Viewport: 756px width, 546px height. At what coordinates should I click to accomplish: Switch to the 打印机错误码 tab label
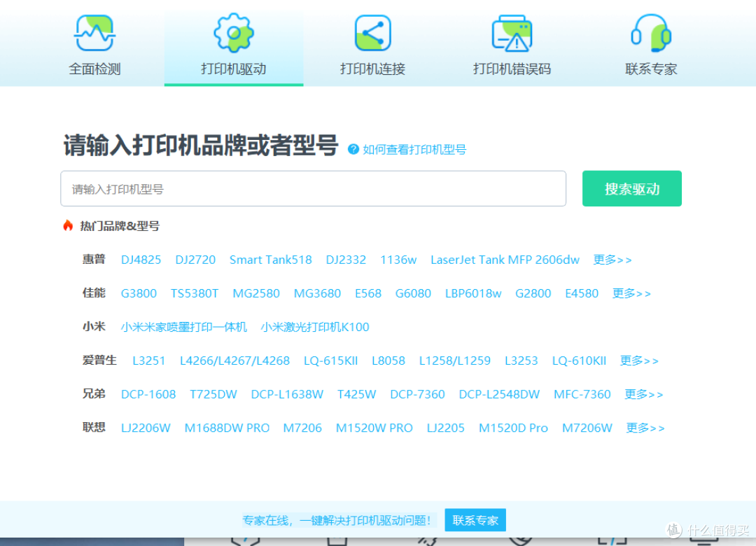[512, 69]
